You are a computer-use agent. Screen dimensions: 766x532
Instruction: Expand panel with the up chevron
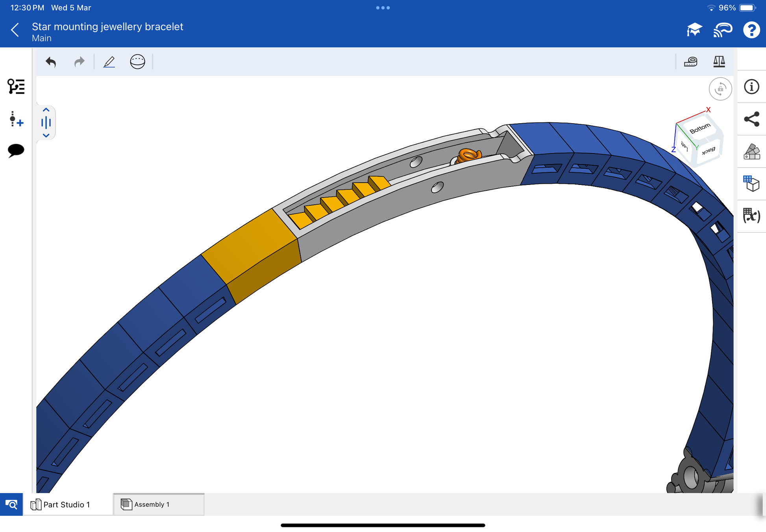(x=46, y=110)
